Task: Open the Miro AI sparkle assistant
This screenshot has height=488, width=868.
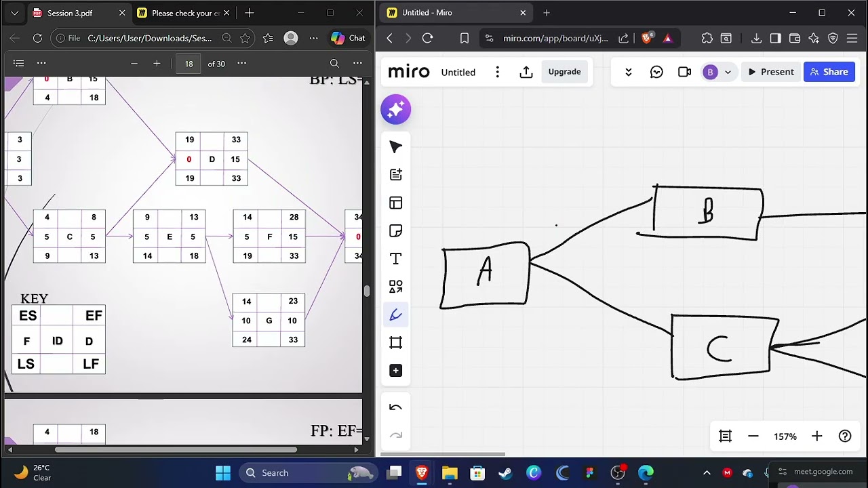Action: 396,110
